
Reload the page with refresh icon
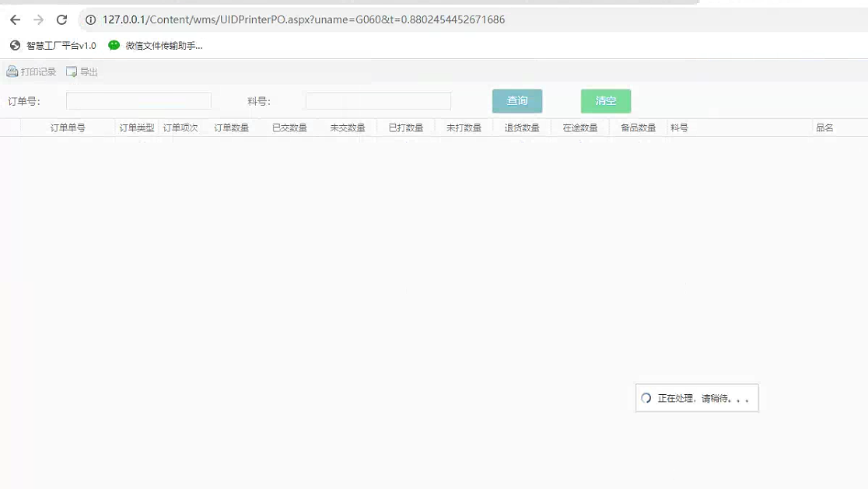click(62, 19)
